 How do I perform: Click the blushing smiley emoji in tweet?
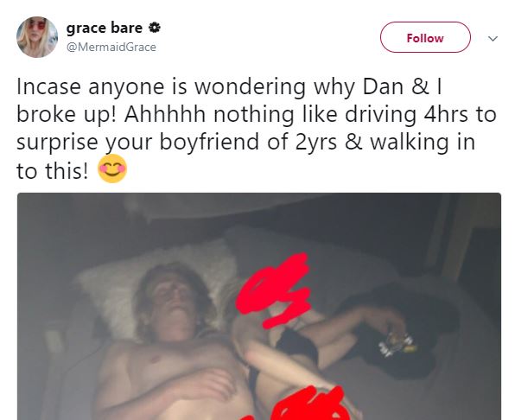pyautogui.click(x=112, y=169)
